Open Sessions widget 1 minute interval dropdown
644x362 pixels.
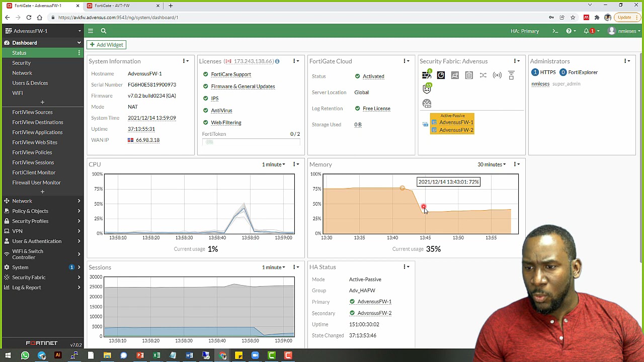273,267
